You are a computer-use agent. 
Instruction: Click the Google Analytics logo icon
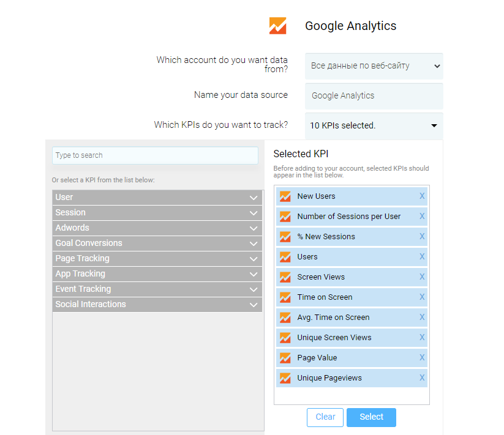tap(277, 26)
